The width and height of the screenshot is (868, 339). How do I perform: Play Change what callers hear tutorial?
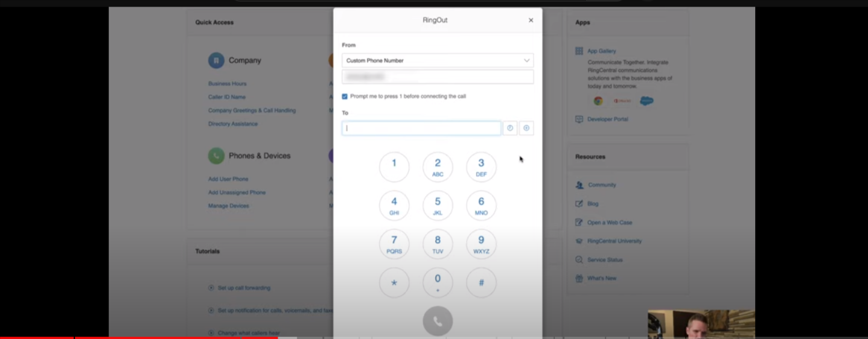point(249,333)
